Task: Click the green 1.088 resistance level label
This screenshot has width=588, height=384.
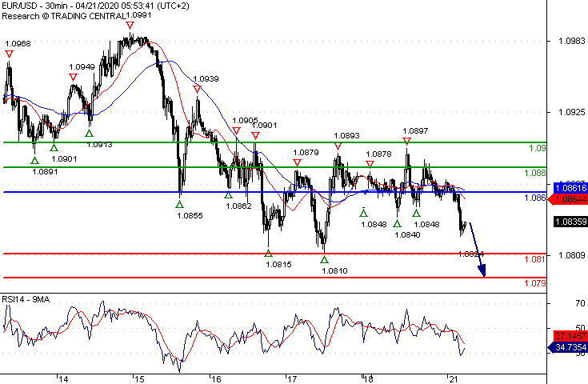Action: click(x=534, y=173)
